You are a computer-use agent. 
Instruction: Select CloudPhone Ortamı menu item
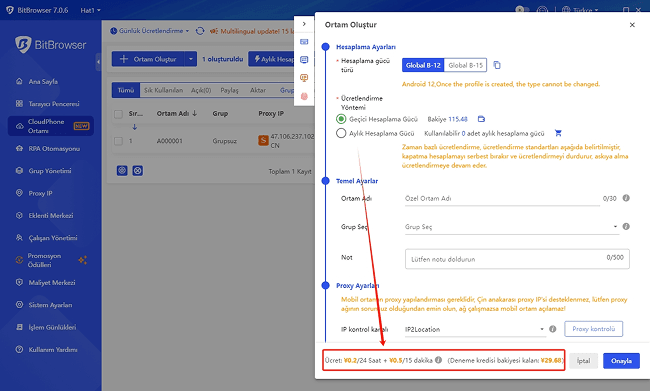pyautogui.click(x=51, y=126)
